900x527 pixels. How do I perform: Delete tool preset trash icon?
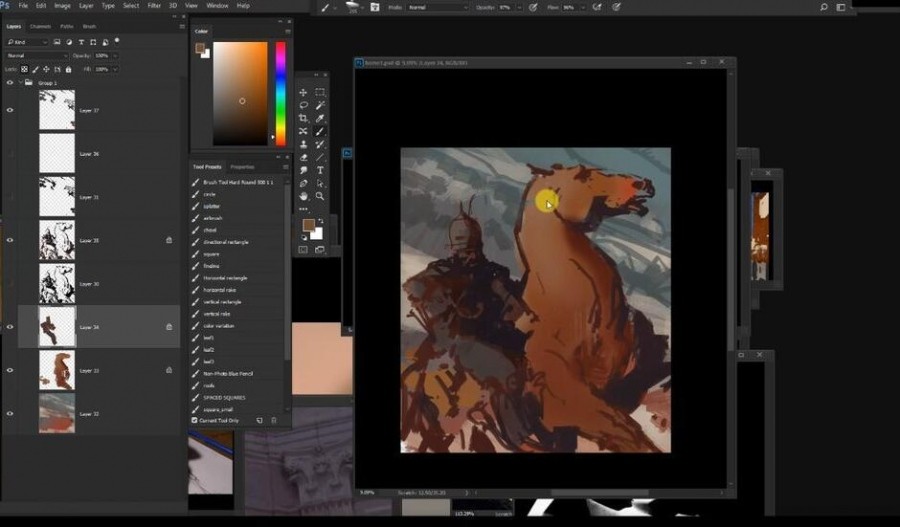274,421
